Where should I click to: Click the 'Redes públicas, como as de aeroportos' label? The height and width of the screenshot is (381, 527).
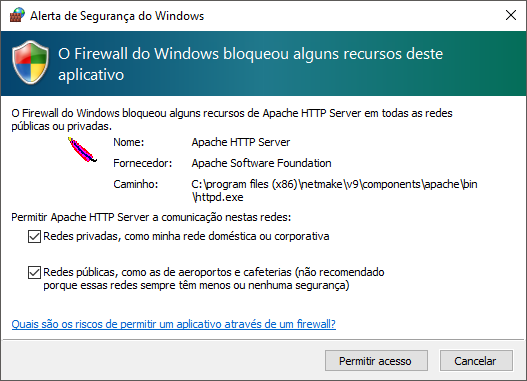coord(214,279)
